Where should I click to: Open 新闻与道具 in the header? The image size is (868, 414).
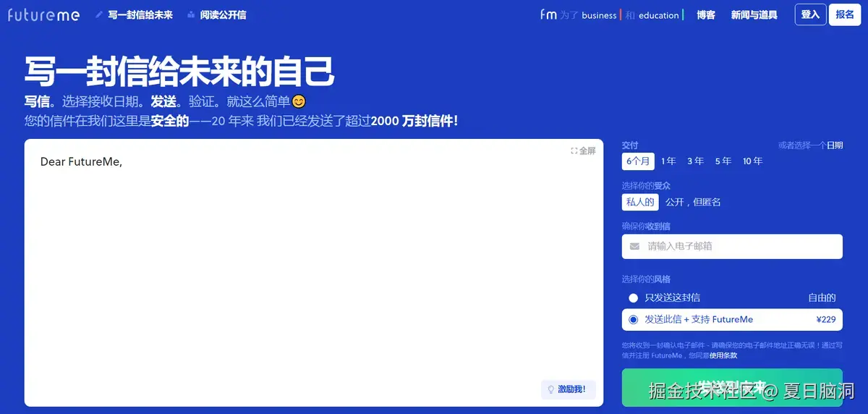754,14
